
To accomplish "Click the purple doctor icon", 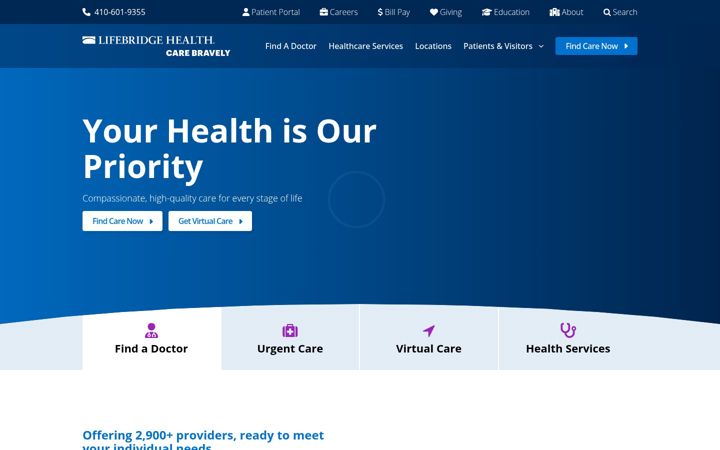I will pyautogui.click(x=152, y=330).
